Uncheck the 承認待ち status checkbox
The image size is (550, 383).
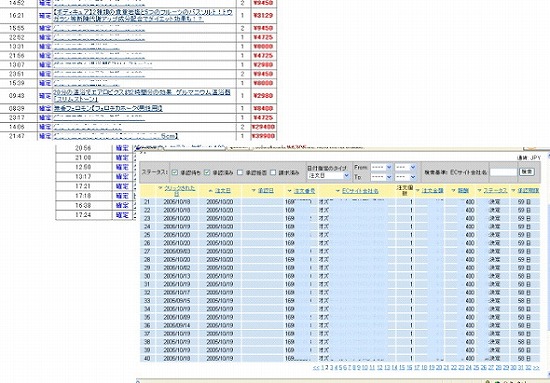175,172
